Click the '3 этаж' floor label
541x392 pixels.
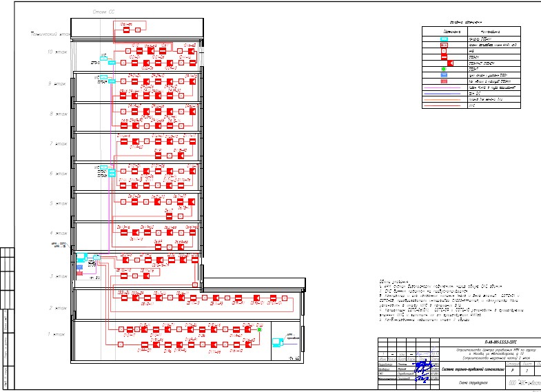tap(58, 276)
